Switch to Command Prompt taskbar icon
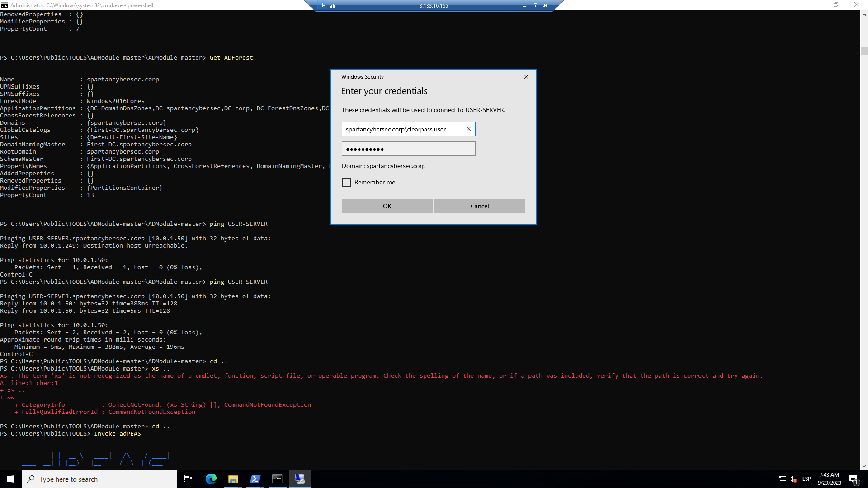This screenshot has width=868, height=488. (x=277, y=479)
